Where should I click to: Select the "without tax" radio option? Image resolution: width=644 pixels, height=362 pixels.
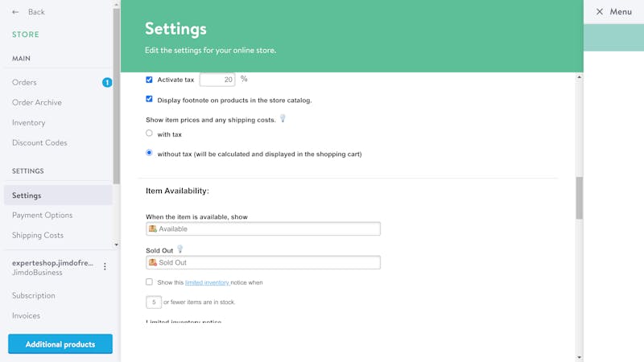tap(149, 153)
